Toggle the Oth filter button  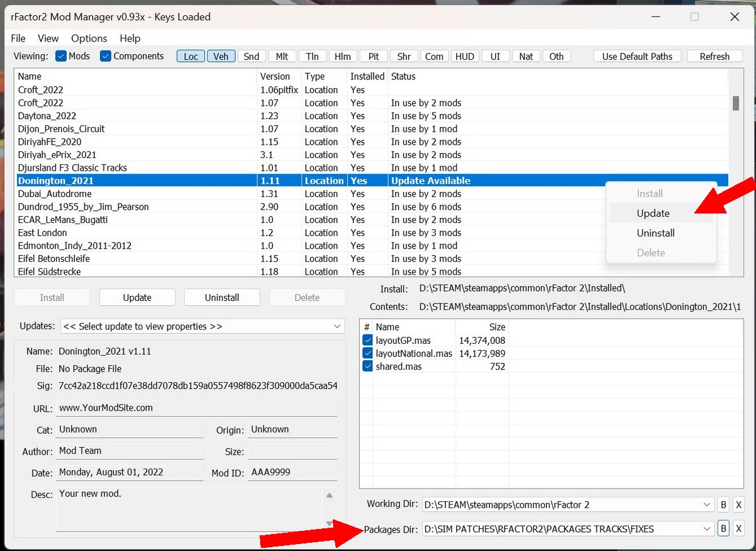pyautogui.click(x=556, y=57)
